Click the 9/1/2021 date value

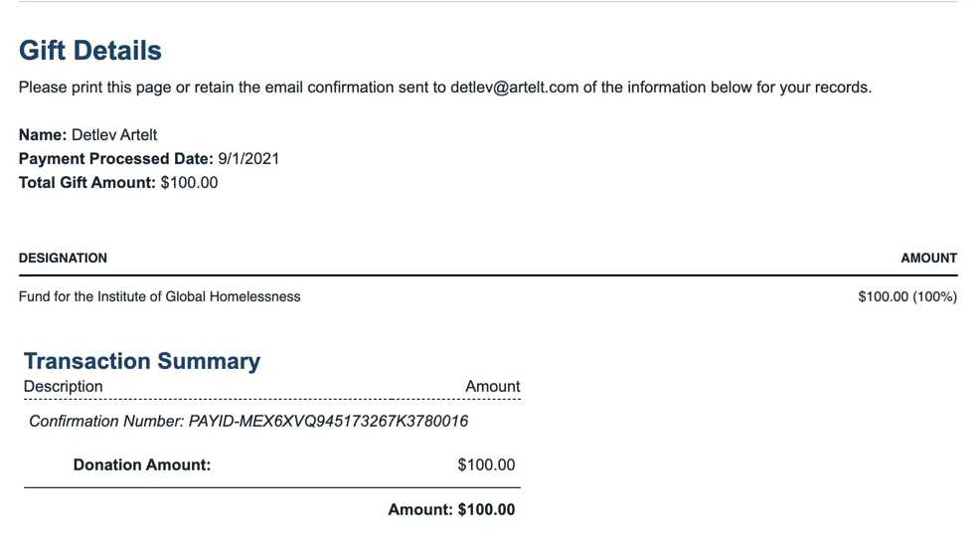click(x=248, y=159)
